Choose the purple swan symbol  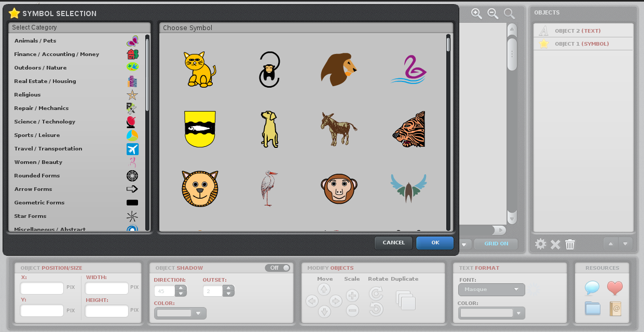[408, 70]
